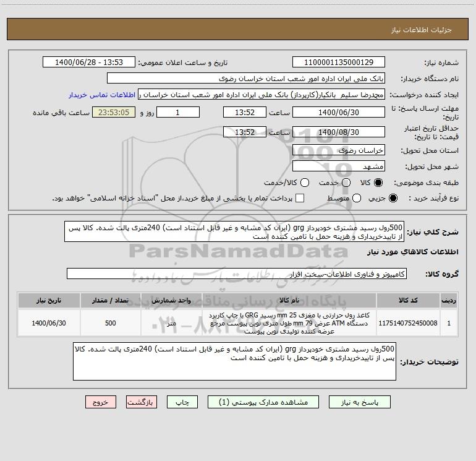
Task: Click the need number field 1100001135000129
Action: pos(339,62)
